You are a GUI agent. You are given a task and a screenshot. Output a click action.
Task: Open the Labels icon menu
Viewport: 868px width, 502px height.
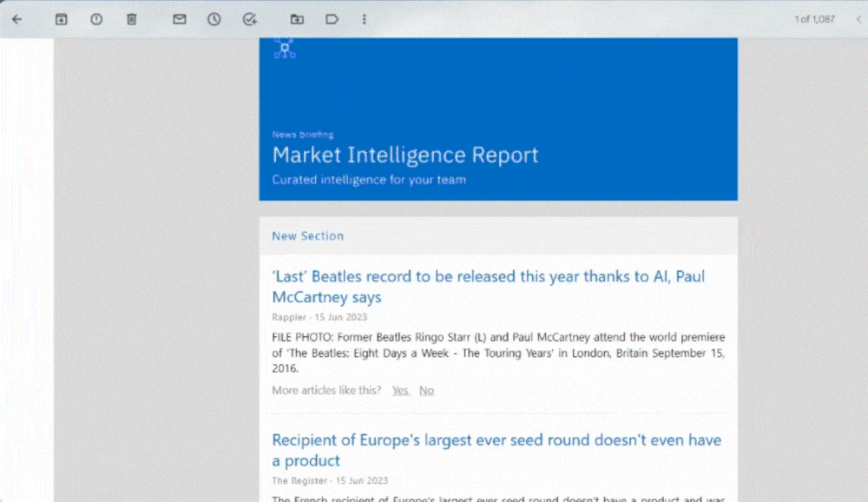tap(332, 19)
